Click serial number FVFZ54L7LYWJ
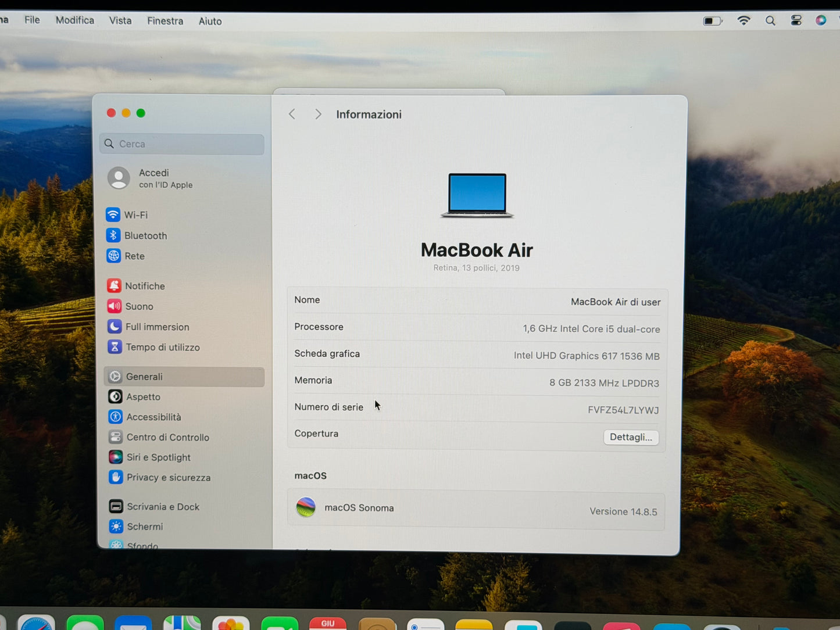 pyautogui.click(x=623, y=410)
